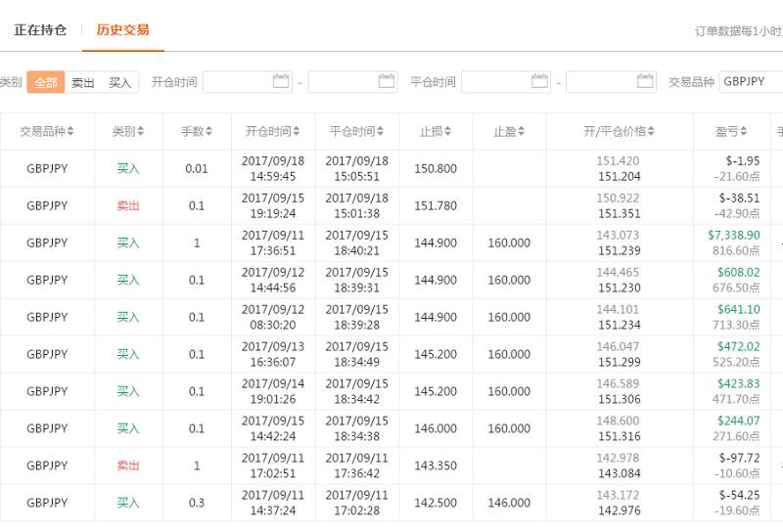Click the 平仓时间 end date field
This screenshot has width=783, height=532.
click(611, 82)
